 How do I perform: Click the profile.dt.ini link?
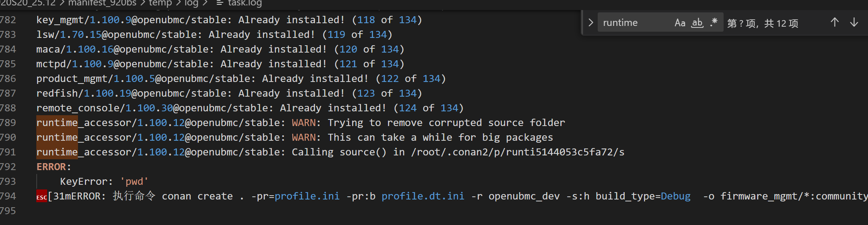[x=422, y=196]
